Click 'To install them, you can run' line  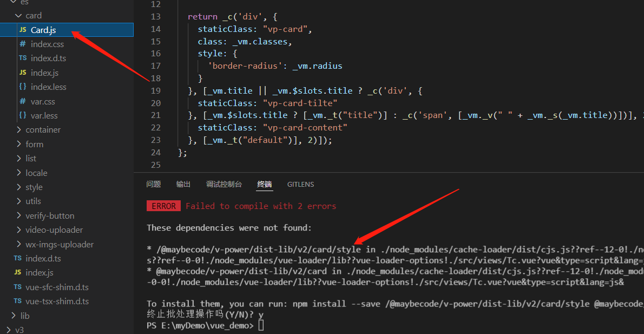395,304
